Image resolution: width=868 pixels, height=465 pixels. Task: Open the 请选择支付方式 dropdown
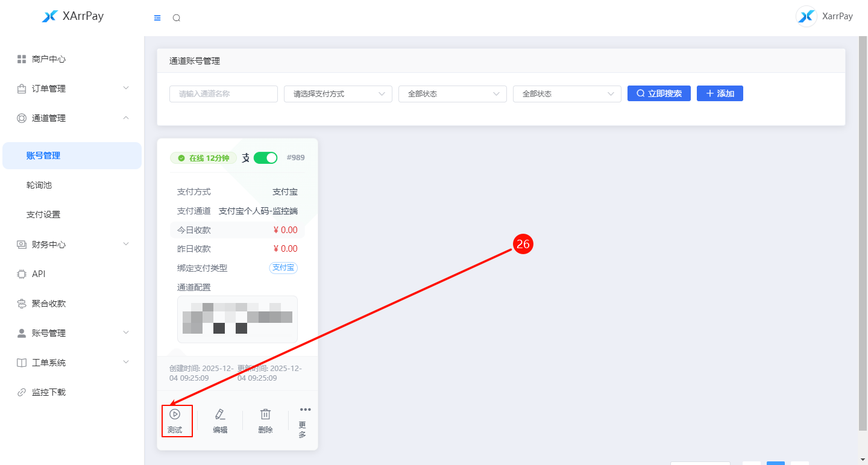[x=338, y=94]
